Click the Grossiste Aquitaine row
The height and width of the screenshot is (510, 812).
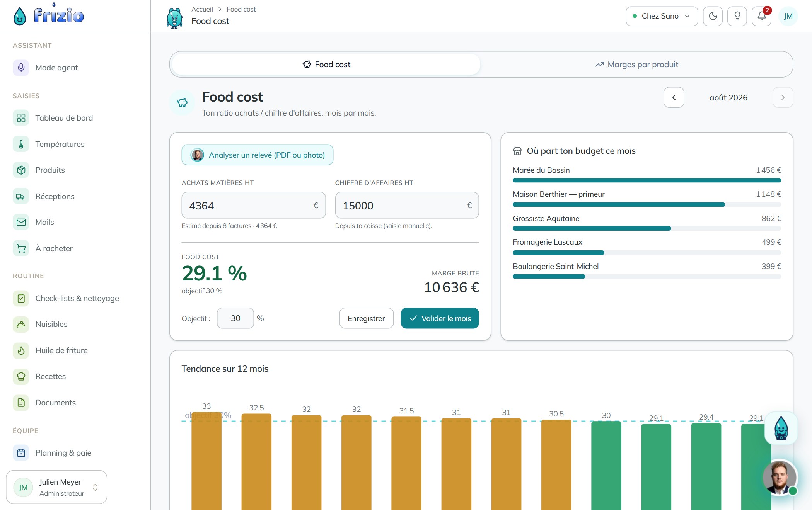[x=647, y=223]
